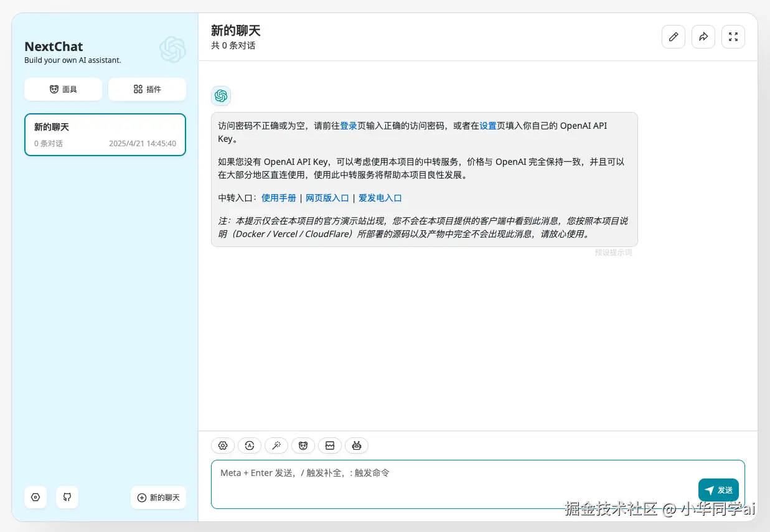770x532 pixels.
Task: Toggle fullscreen with the expand icon
Action: tap(733, 37)
